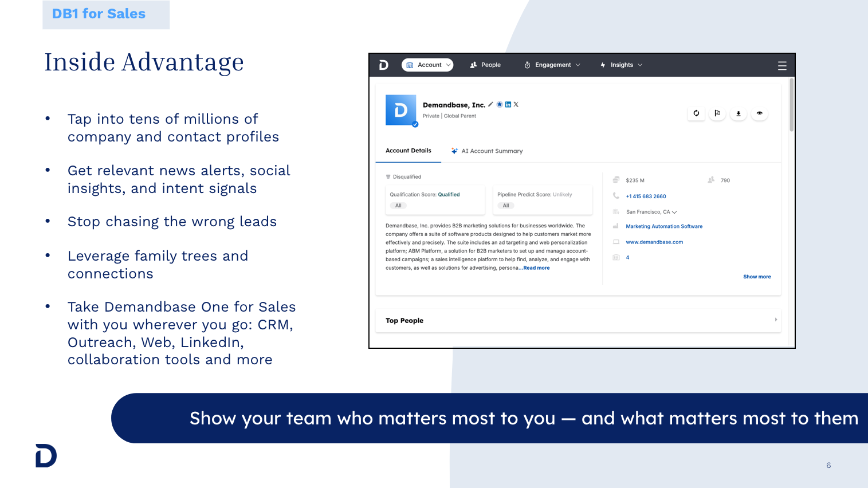Toggle the eye watch icon button

[x=760, y=113]
